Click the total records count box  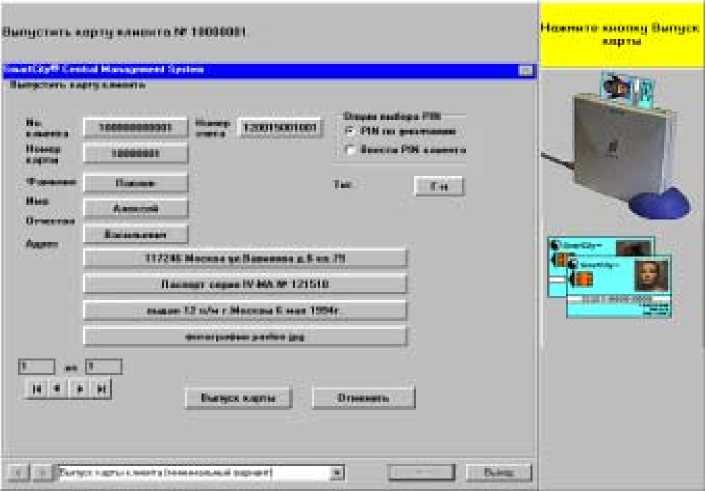pos(103,367)
